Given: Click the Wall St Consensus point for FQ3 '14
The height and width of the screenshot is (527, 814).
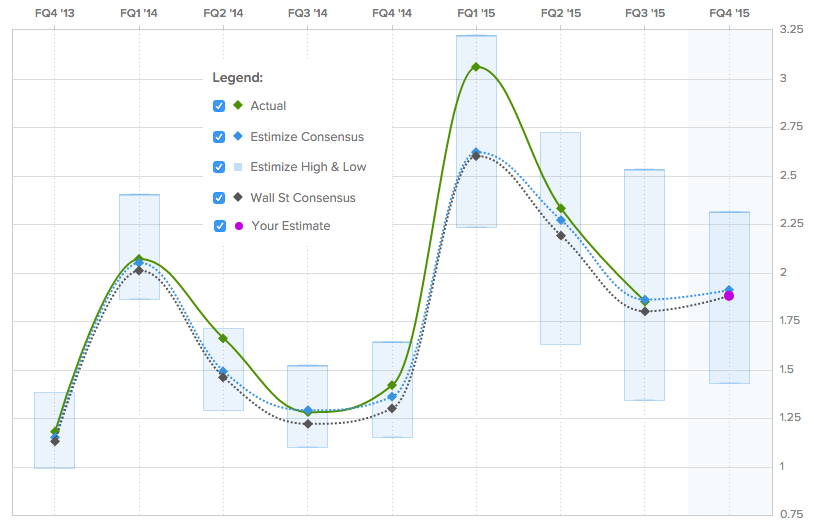Looking at the screenshot, I should coord(307,424).
